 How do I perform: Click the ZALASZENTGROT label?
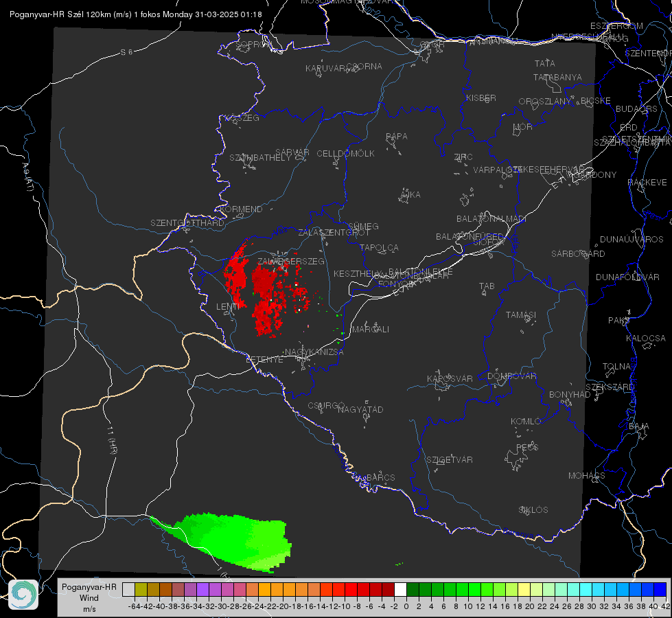coord(334,233)
